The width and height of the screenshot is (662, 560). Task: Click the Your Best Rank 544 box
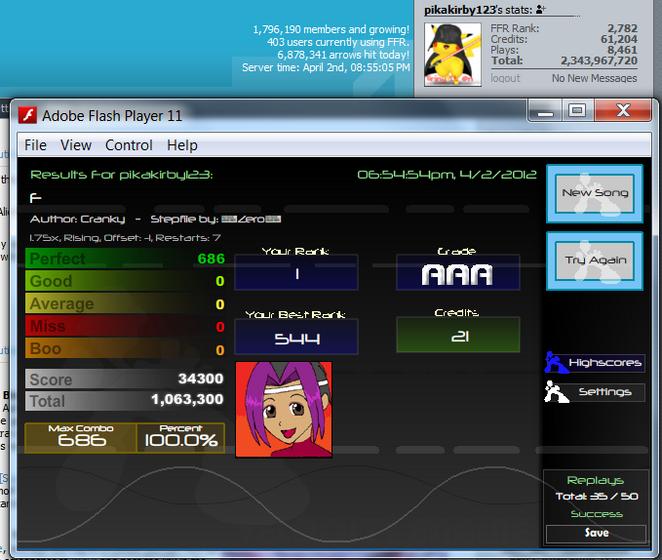point(296,337)
